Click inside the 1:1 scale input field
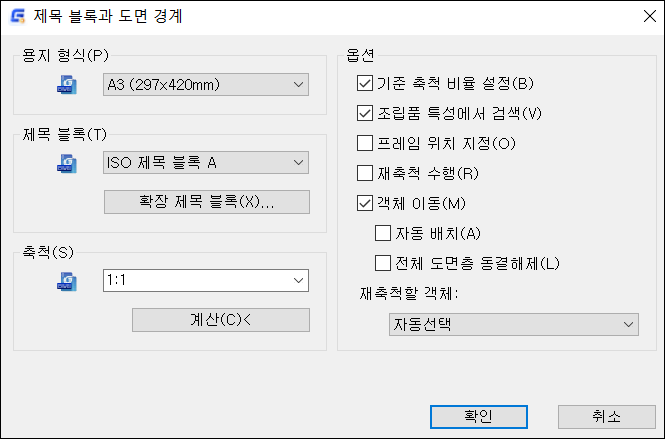665x439 pixels. [196, 280]
